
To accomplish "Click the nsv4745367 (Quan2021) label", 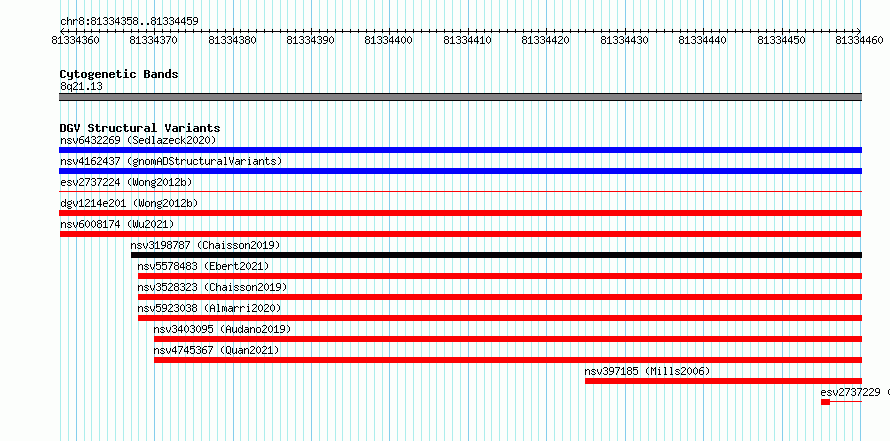I will tap(216, 350).
